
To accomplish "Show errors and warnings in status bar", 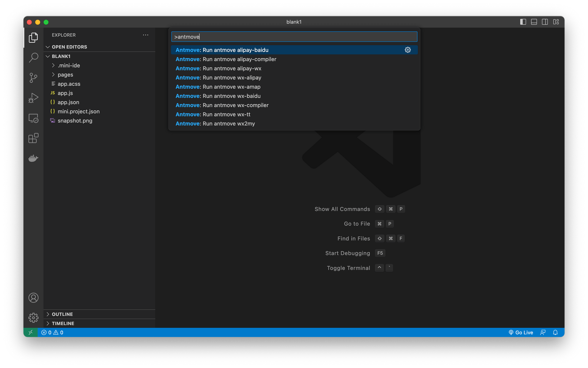I will 52,332.
